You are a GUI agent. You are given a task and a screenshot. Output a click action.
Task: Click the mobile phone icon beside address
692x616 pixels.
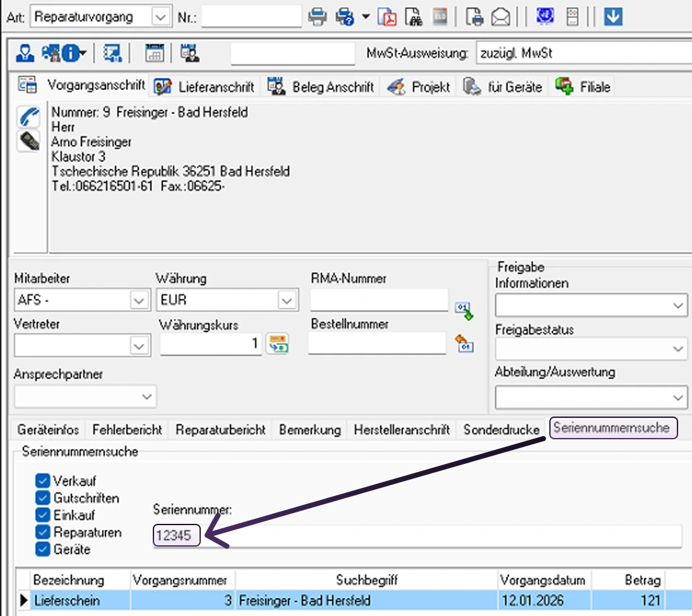point(28,140)
